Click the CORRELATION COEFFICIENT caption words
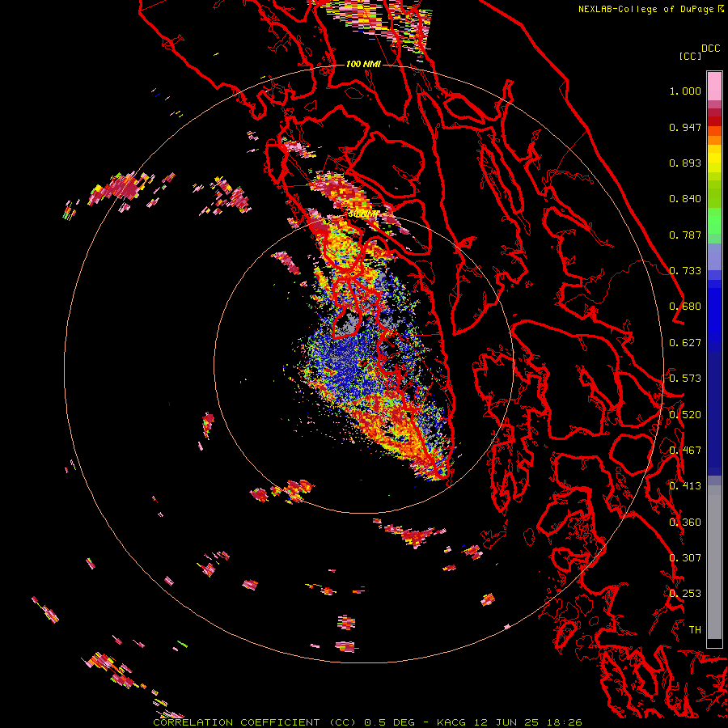Image resolution: width=728 pixels, height=728 pixels. [236, 722]
